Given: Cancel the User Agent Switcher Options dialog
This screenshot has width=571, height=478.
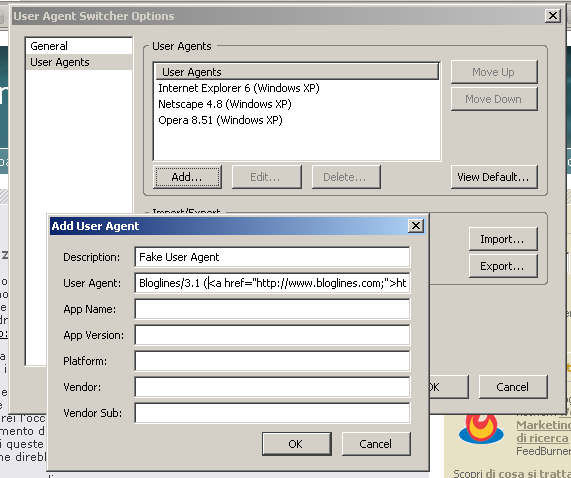Looking at the screenshot, I should [x=513, y=387].
